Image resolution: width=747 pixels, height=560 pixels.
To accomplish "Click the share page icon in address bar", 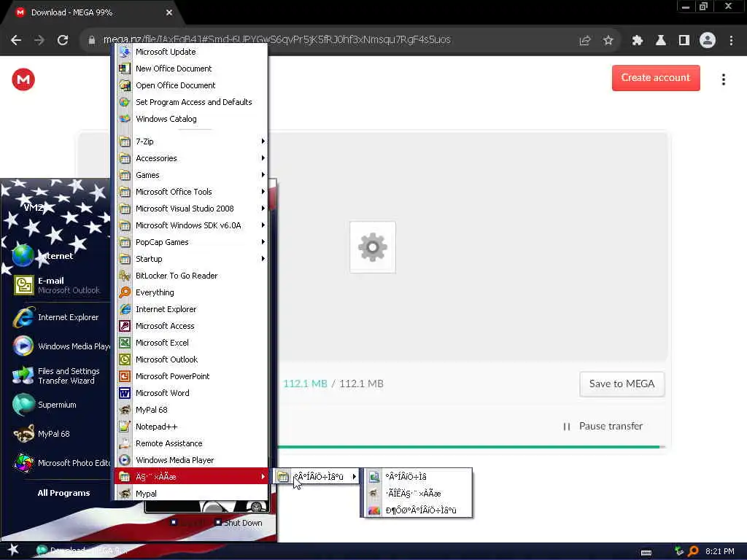I will point(585,41).
